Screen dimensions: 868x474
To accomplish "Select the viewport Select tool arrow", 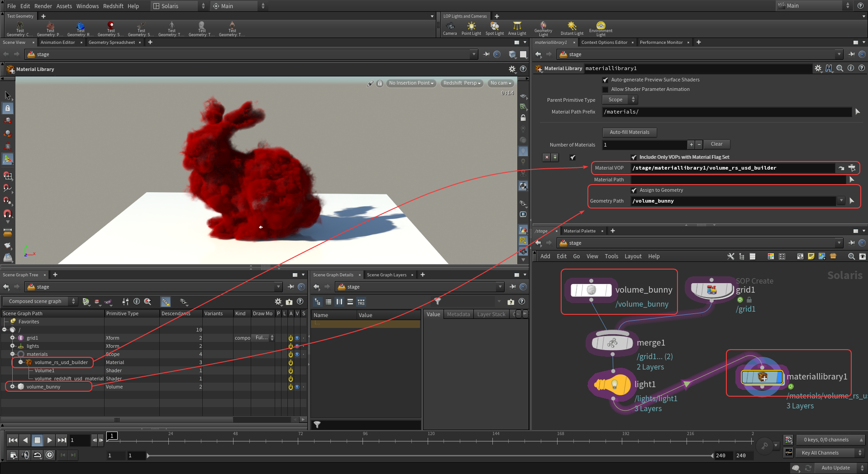I will (8, 95).
